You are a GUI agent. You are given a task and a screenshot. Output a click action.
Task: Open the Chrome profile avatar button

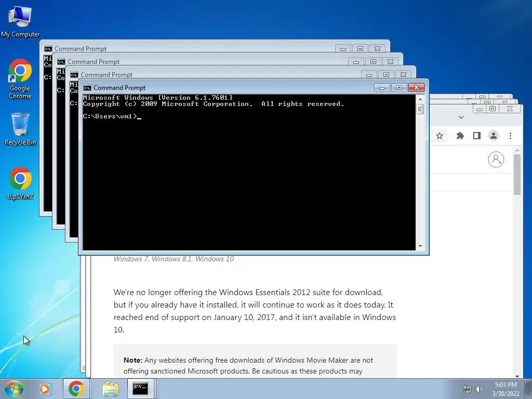pyautogui.click(x=494, y=136)
